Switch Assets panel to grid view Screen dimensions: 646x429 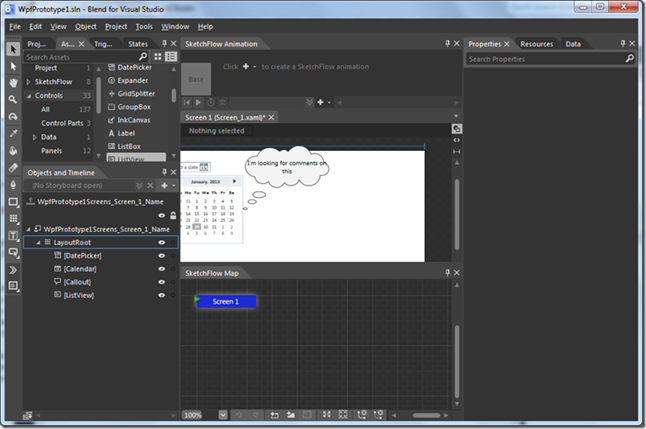(x=158, y=56)
